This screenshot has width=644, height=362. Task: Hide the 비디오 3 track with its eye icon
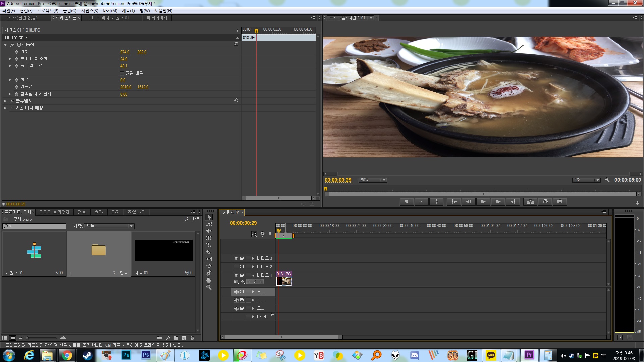coord(236,258)
